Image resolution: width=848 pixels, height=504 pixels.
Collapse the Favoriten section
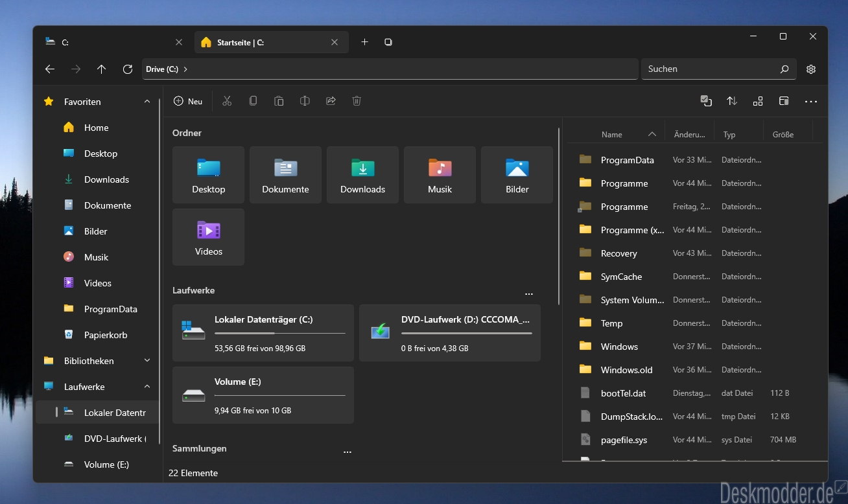pos(147,102)
